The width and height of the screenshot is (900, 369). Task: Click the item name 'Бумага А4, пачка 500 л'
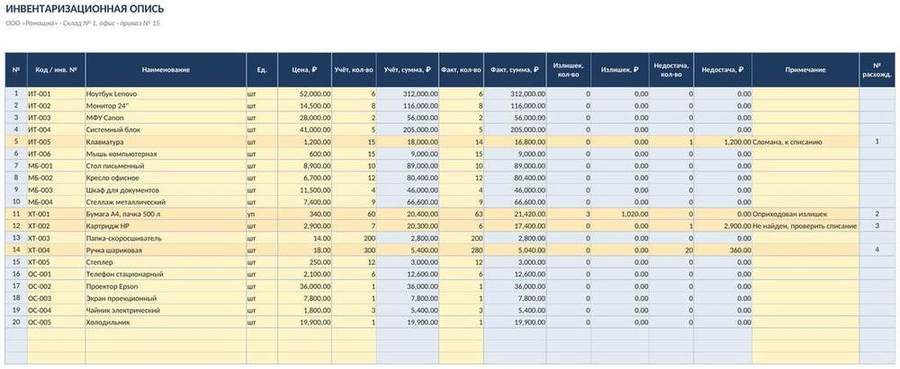coord(166,214)
